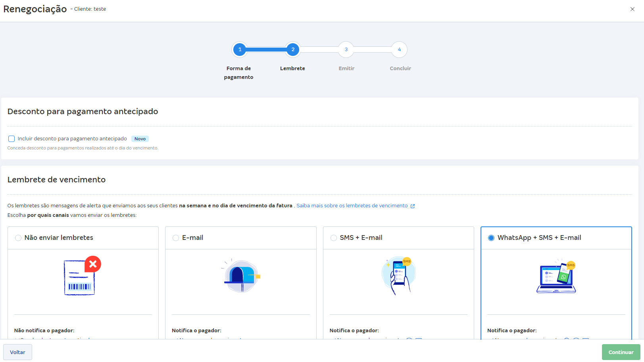
Task: Click the Continuar button
Action: tap(621, 352)
